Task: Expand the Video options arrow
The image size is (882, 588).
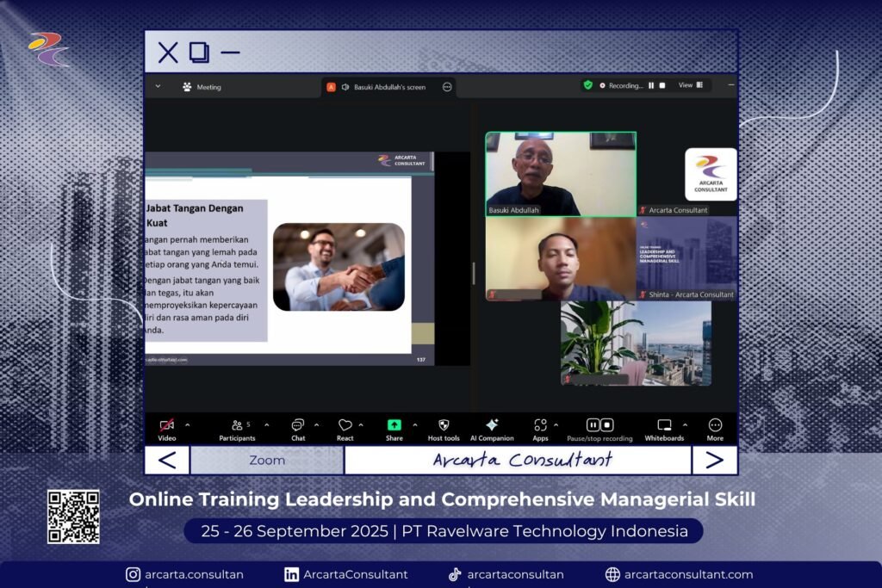Action: (188, 424)
